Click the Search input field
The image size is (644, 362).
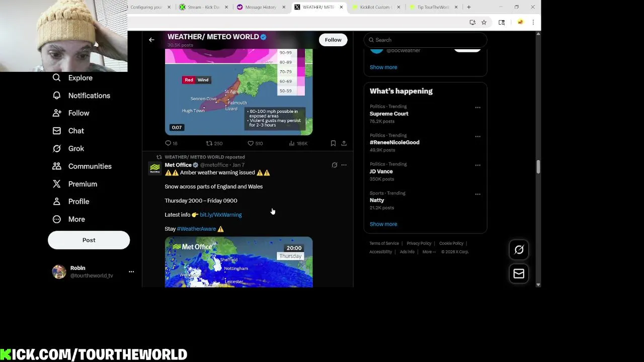click(x=426, y=40)
